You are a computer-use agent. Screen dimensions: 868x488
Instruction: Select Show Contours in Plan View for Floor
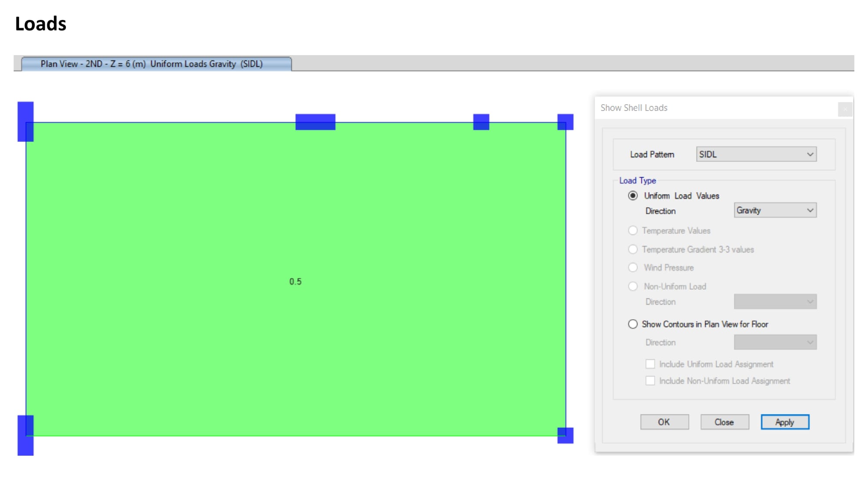pyautogui.click(x=633, y=324)
